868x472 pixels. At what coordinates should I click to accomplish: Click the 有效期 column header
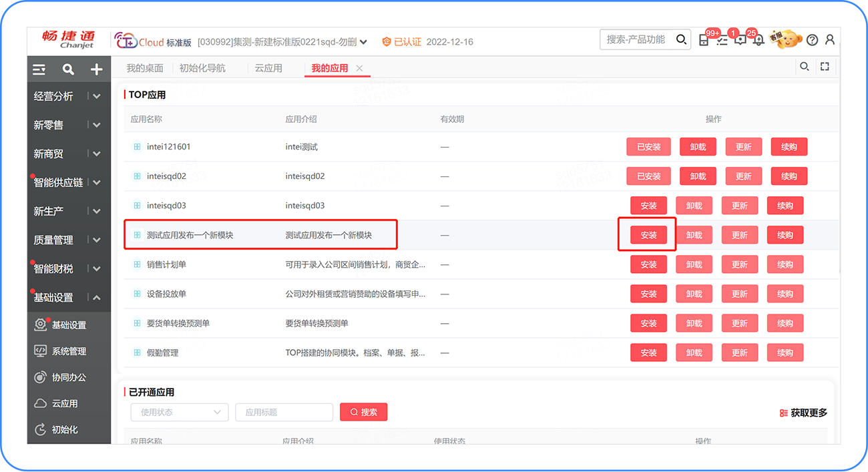[x=452, y=119]
